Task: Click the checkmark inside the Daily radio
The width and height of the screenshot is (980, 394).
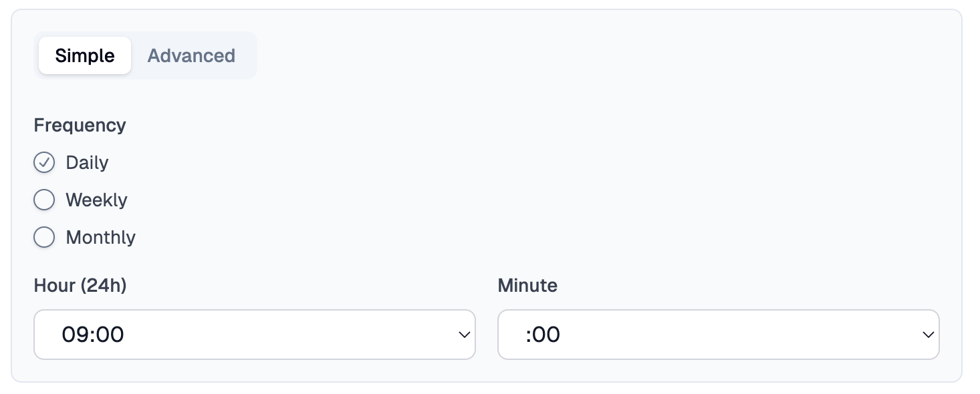Action: [x=44, y=162]
